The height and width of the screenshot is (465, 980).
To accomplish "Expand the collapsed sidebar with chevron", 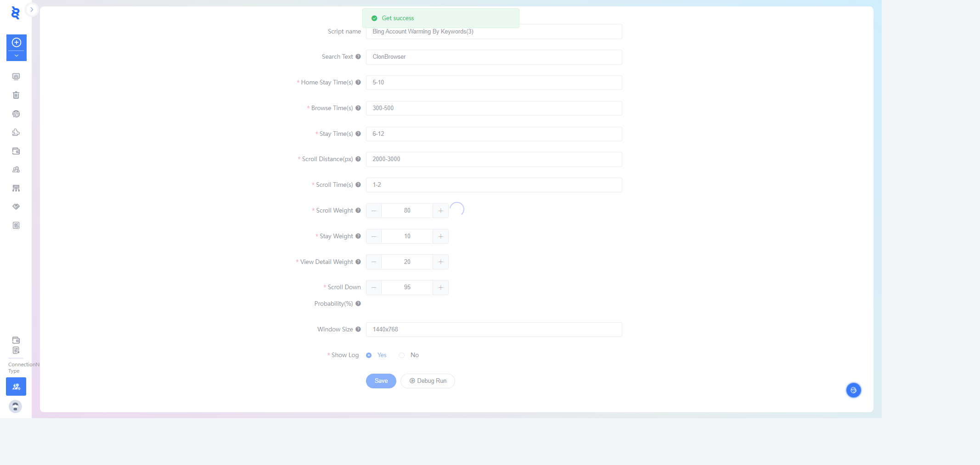I will [x=32, y=10].
